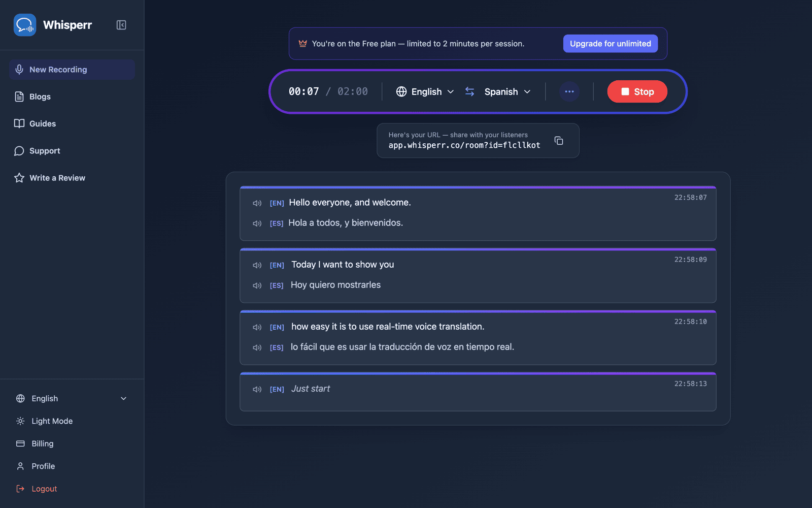The width and height of the screenshot is (812, 508).
Task: Click the elapsed timer 00:07
Action: pyautogui.click(x=304, y=92)
